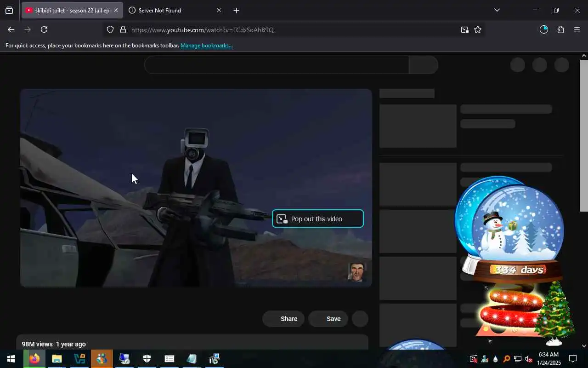Click the 98M views description text
The width and height of the screenshot is (588, 368).
pyautogui.click(x=54, y=344)
